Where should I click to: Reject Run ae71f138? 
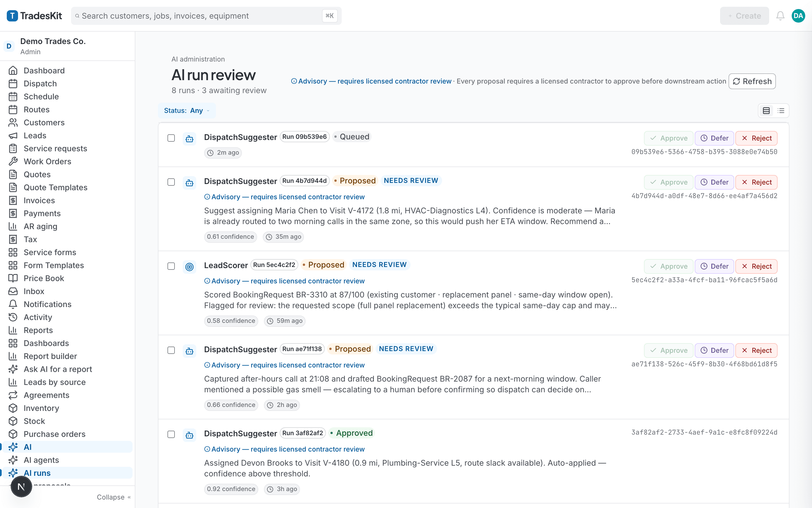point(756,351)
